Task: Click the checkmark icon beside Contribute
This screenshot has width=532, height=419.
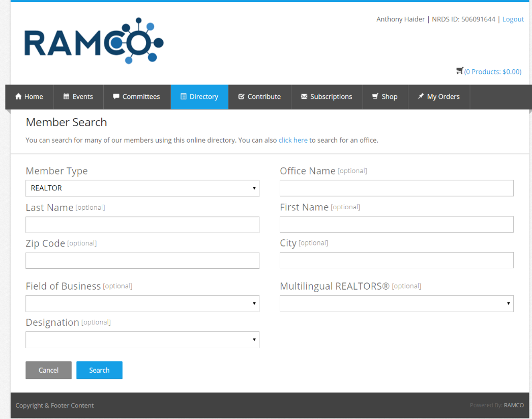Action: tap(241, 96)
